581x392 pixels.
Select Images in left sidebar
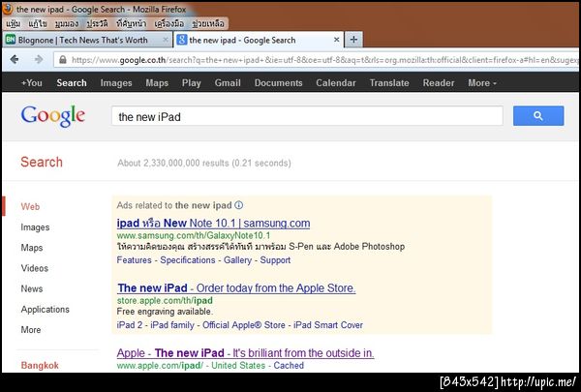click(x=35, y=227)
